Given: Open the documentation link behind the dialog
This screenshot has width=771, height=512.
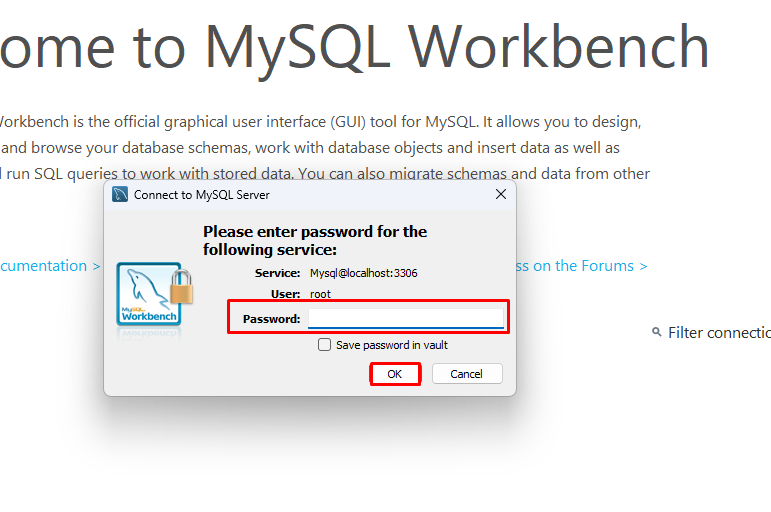Looking at the screenshot, I should click(x=50, y=266).
